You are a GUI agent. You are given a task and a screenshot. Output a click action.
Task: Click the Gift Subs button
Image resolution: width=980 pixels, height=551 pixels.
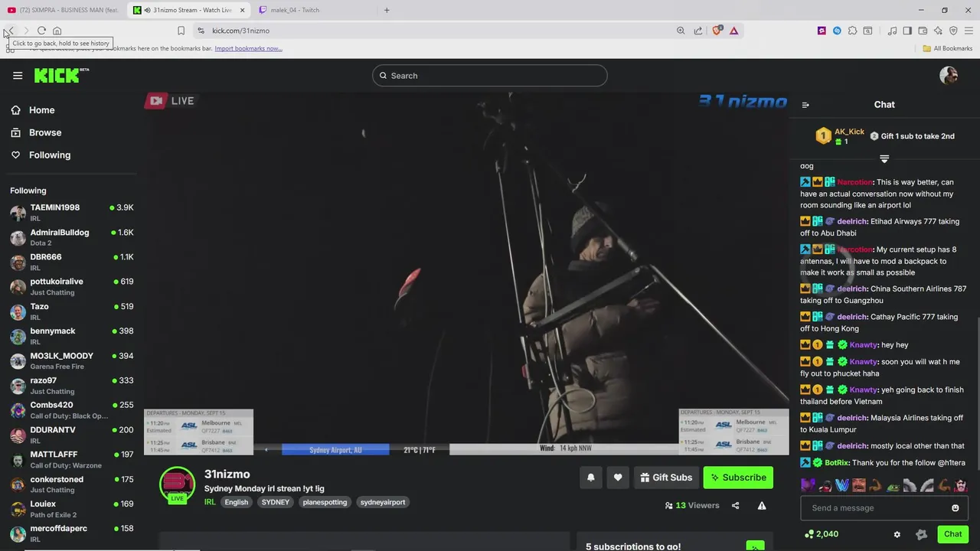point(666,478)
